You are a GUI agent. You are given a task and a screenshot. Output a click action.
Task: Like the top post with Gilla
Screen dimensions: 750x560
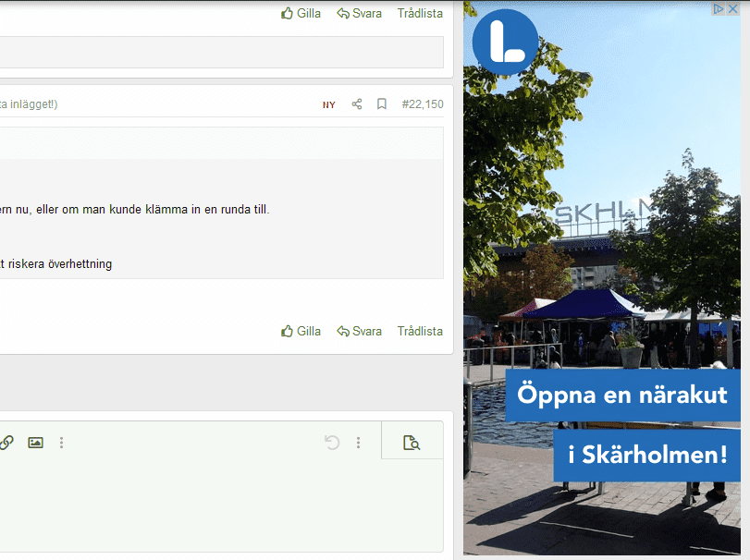pos(301,14)
